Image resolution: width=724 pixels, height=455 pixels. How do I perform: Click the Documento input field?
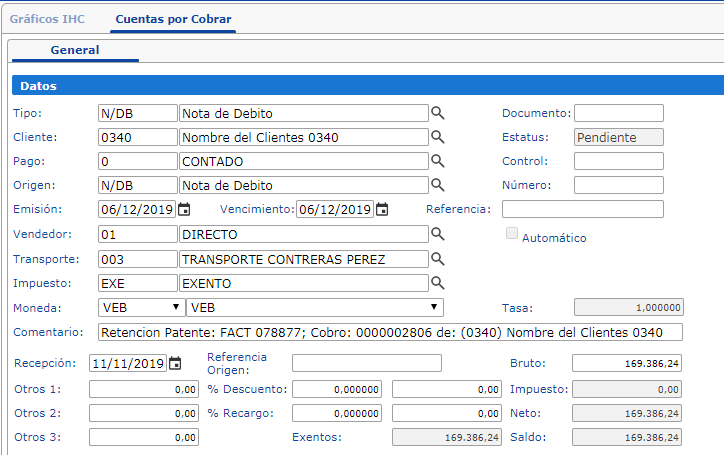click(618, 113)
